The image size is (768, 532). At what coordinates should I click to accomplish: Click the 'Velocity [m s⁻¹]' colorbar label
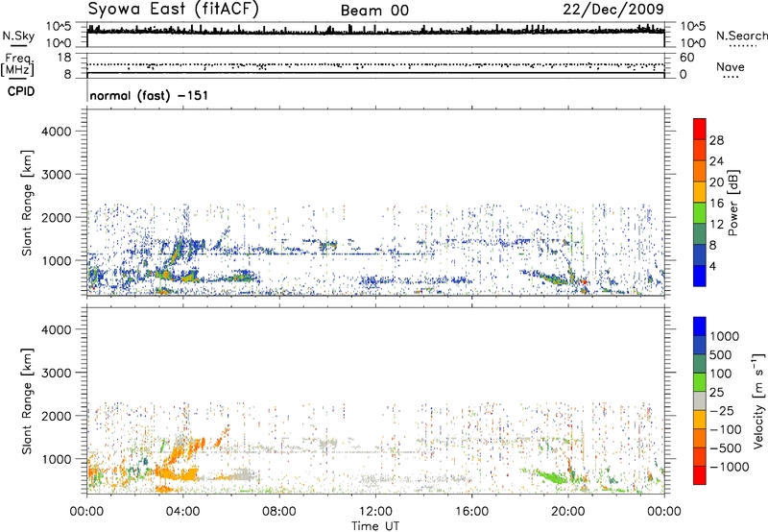pyautogui.click(x=758, y=400)
